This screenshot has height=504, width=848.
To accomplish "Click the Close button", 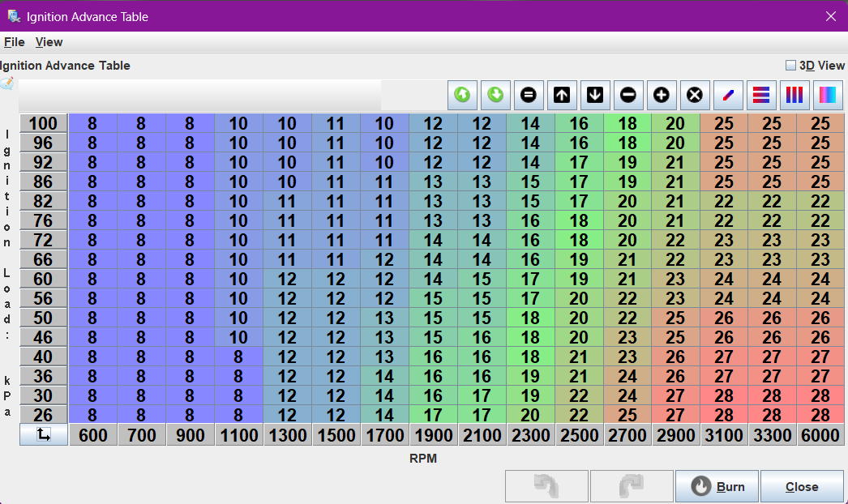I will coord(801,486).
